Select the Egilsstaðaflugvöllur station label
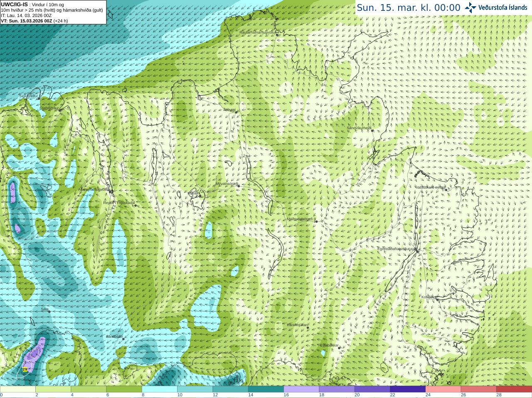 [x=397, y=249]
